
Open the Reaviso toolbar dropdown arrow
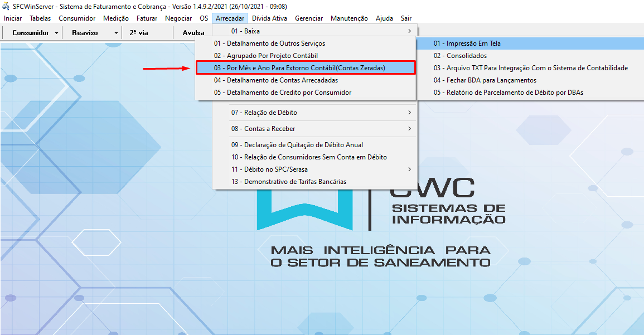(116, 33)
